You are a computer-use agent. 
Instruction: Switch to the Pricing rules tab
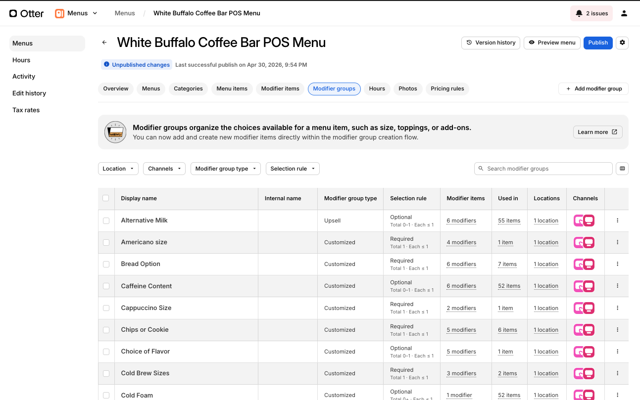point(447,89)
